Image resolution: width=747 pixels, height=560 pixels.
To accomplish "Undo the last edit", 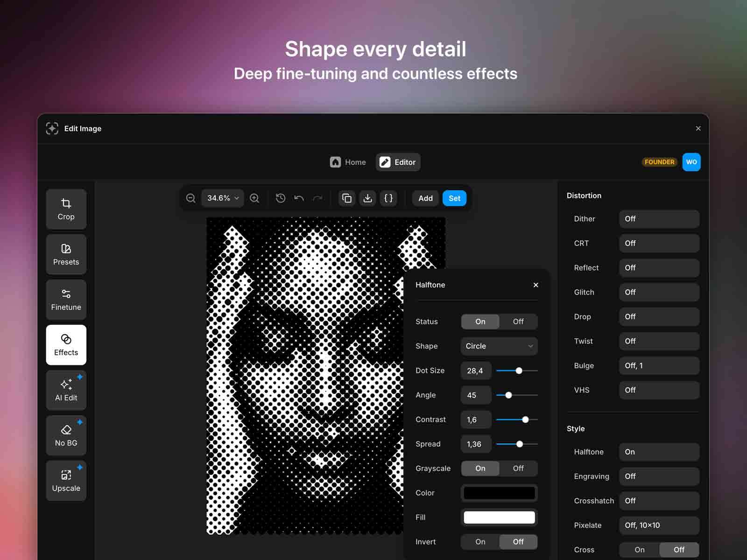I will point(299,198).
